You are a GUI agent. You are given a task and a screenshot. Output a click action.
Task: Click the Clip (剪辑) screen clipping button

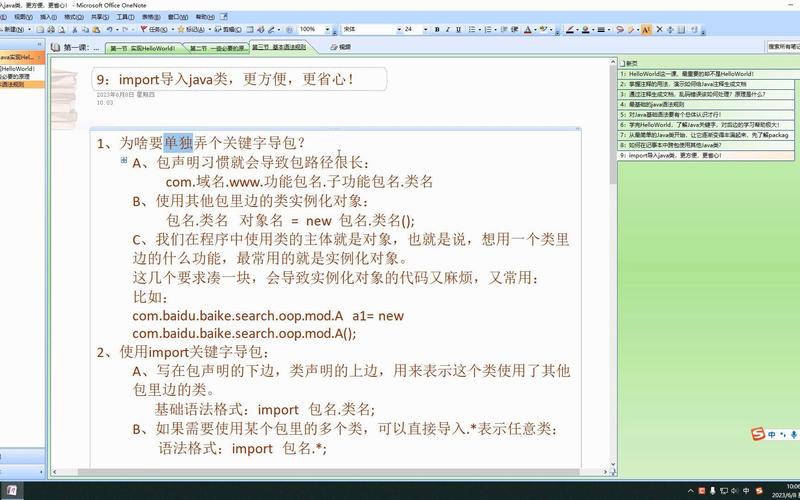pyautogui.click(x=228, y=29)
